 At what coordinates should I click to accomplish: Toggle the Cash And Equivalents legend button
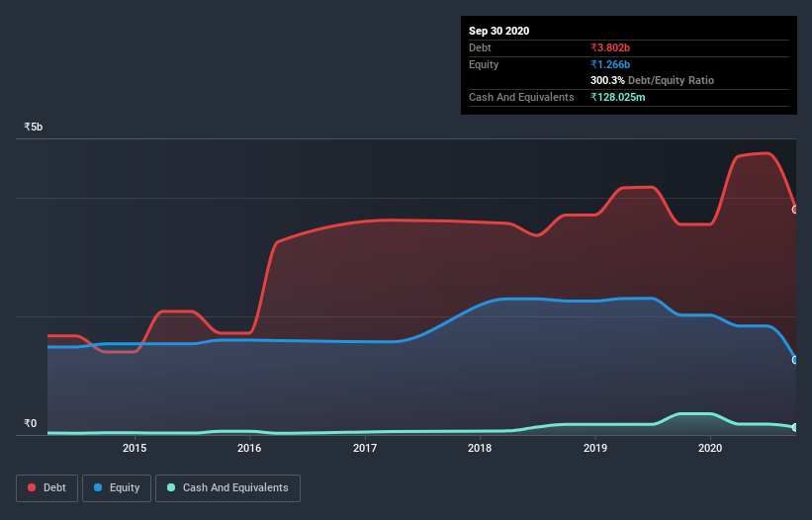pyautogui.click(x=227, y=488)
